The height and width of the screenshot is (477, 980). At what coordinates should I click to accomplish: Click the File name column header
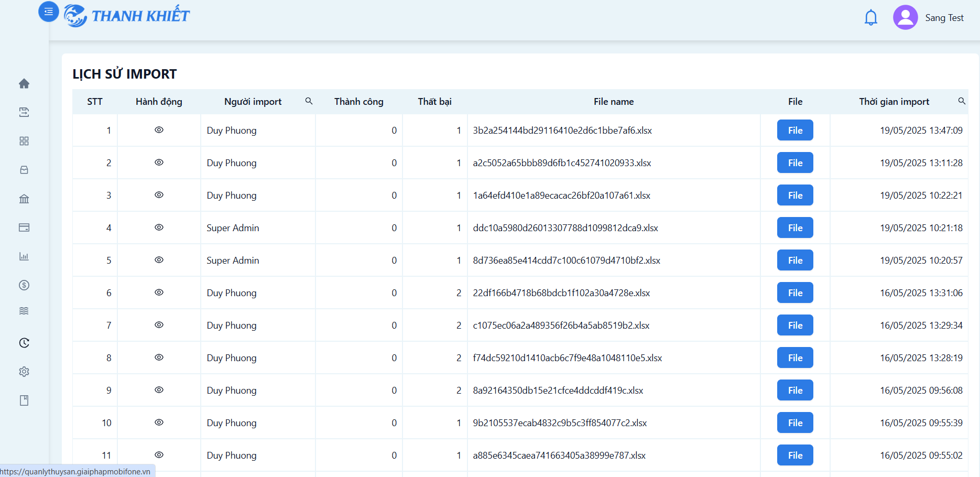614,102
